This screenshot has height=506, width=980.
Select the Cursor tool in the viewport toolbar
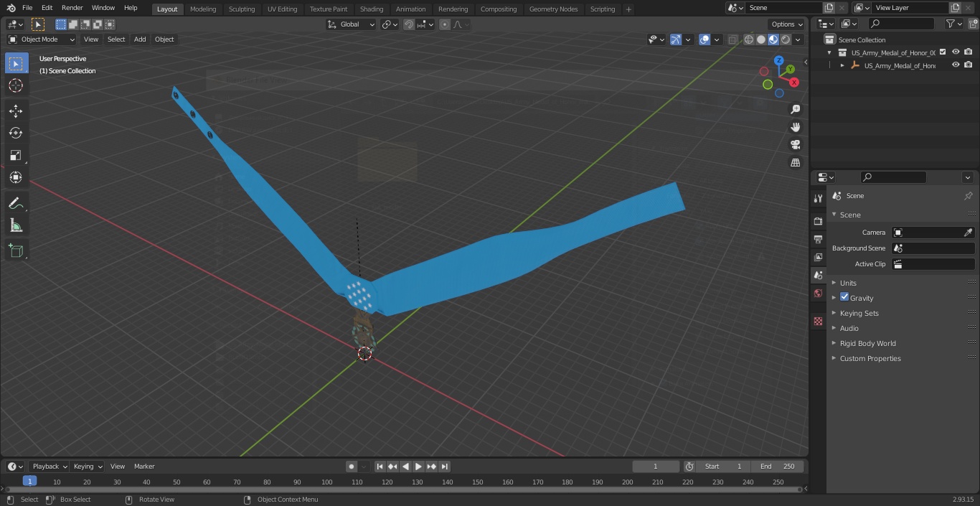(x=16, y=85)
